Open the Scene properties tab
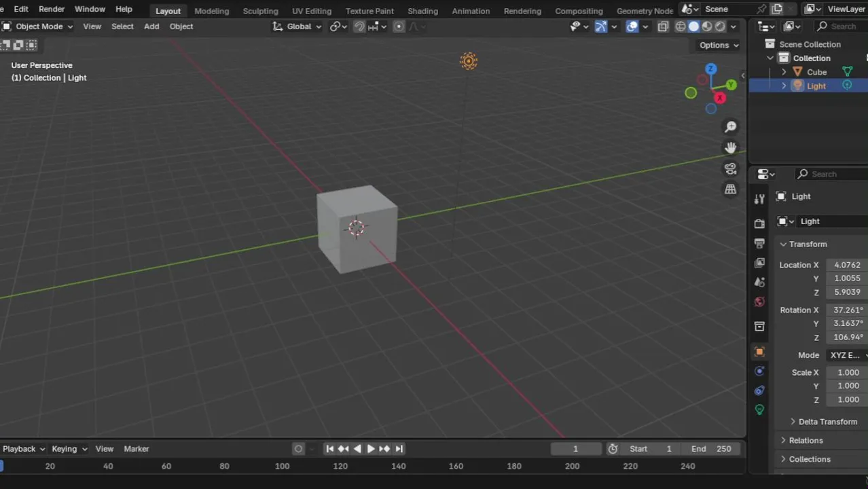This screenshot has width=868, height=489. coord(759,282)
